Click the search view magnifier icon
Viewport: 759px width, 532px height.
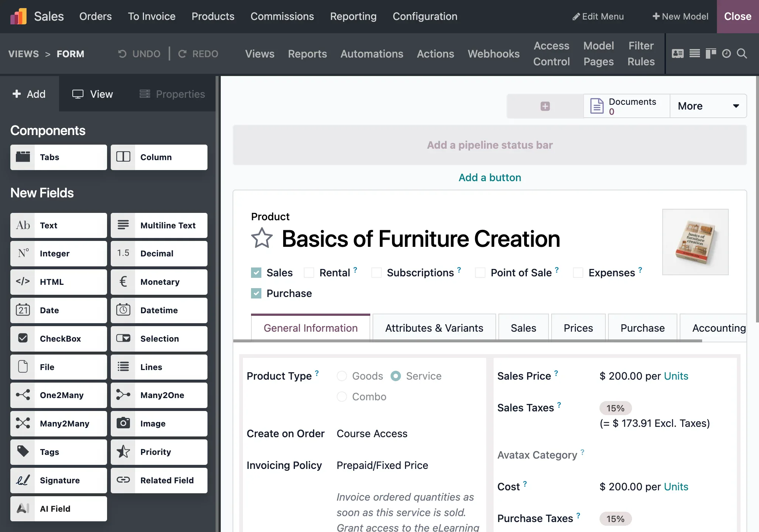point(742,54)
